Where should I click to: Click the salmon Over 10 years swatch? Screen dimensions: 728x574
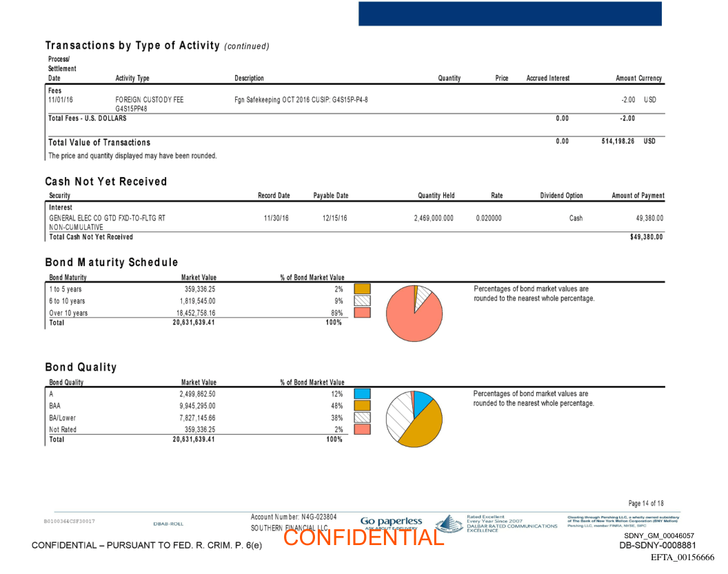(x=362, y=312)
